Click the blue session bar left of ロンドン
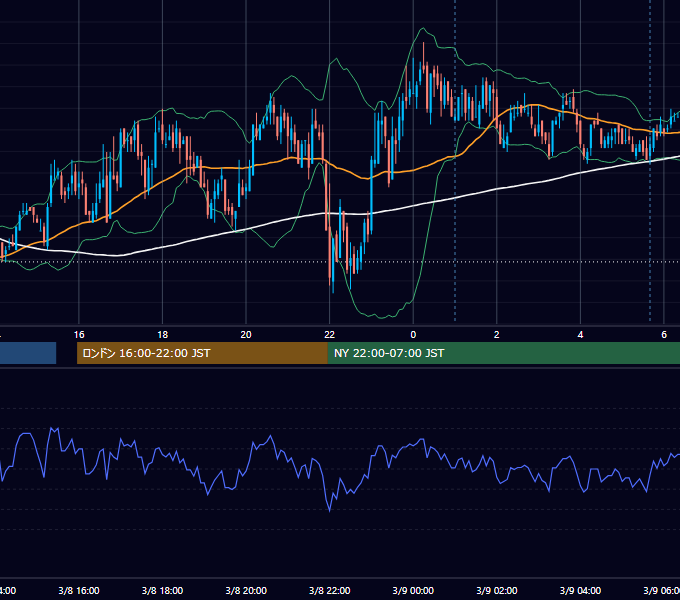This screenshot has width=680, height=600. click(28, 353)
